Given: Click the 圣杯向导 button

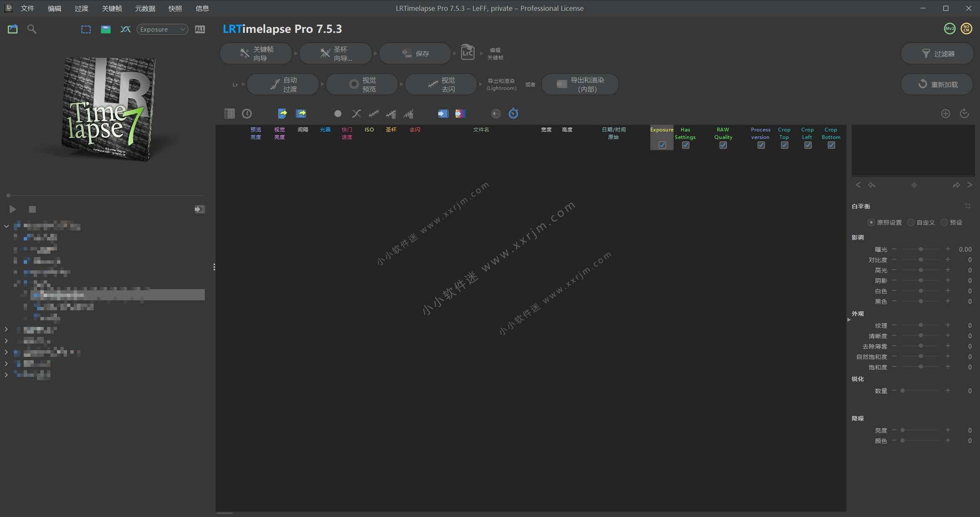Looking at the screenshot, I should coord(336,53).
